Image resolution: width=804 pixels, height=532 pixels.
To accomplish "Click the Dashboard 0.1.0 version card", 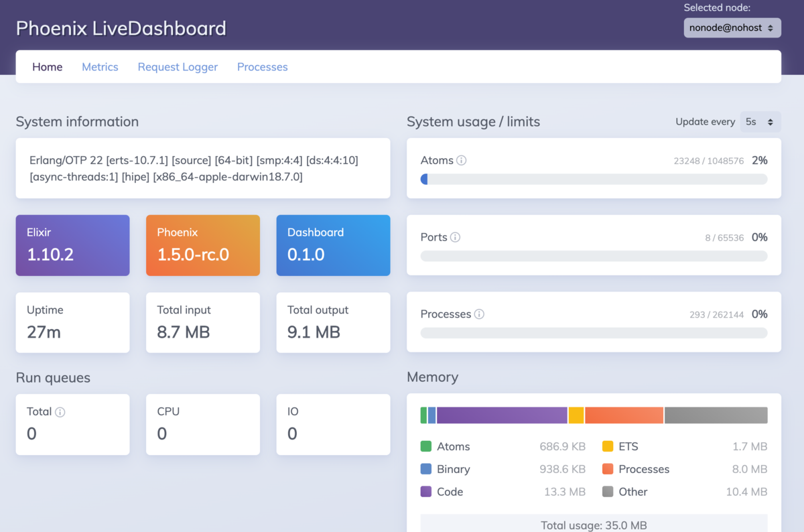I will click(334, 245).
